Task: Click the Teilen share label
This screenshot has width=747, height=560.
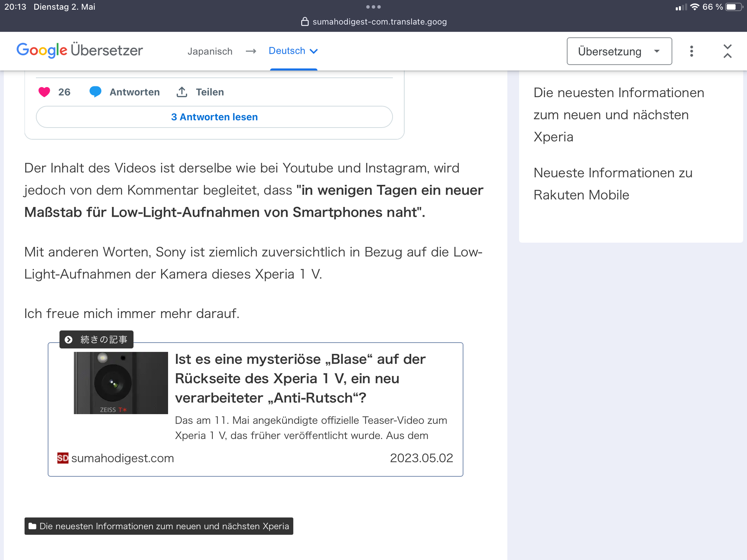Action: 210,92
